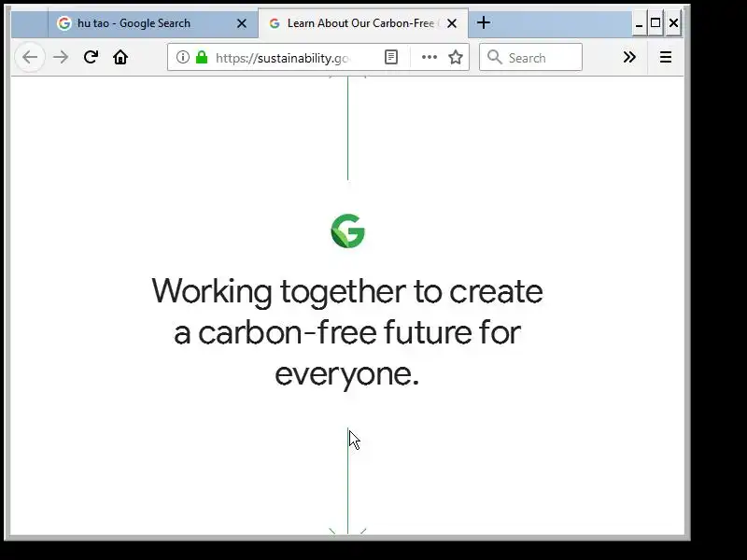Open the browser home page
The width and height of the screenshot is (747, 560).
click(x=120, y=57)
